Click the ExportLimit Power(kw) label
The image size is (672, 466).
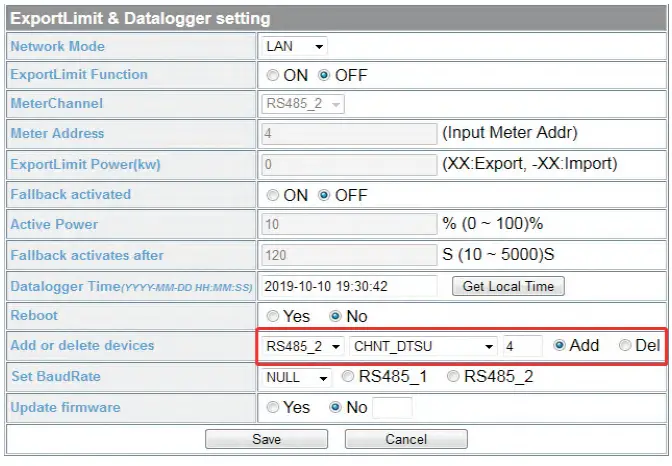[x=85, y=165]
